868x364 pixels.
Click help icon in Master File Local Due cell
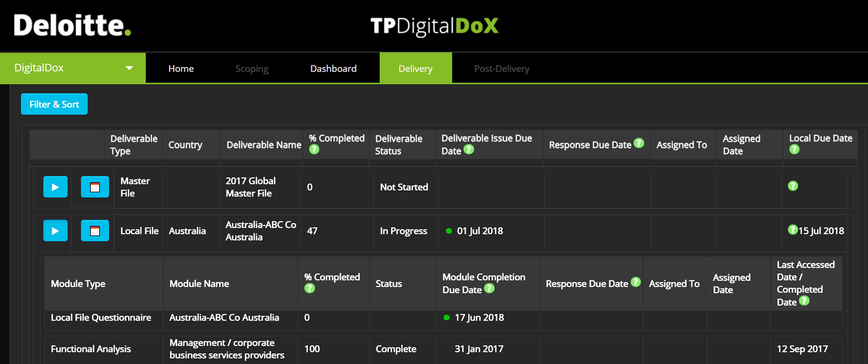pyautogui.click(x=793, y=186)
